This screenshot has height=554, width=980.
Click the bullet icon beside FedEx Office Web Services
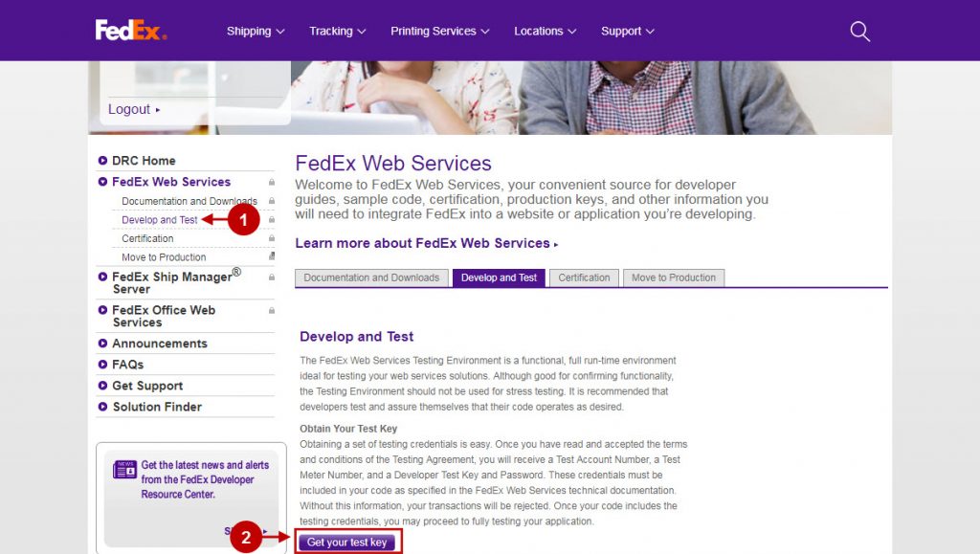click(102, 310)
